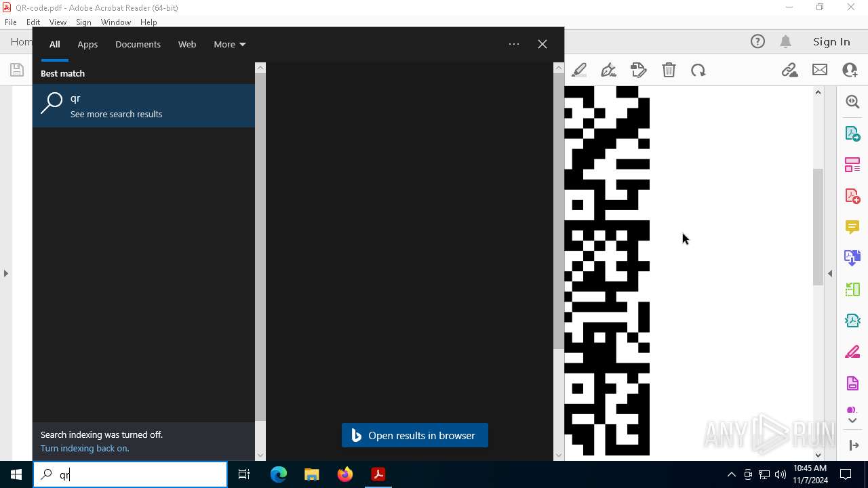Click Sign In in Acrobat

pos(831,41)
